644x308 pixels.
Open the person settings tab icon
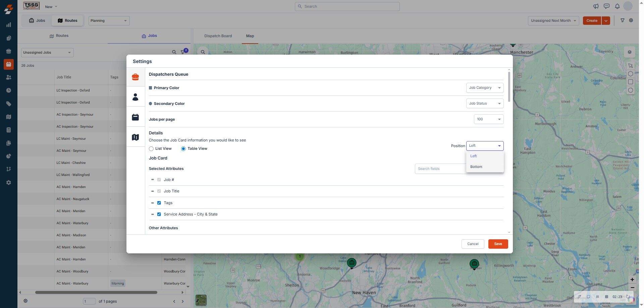point(135,97)
